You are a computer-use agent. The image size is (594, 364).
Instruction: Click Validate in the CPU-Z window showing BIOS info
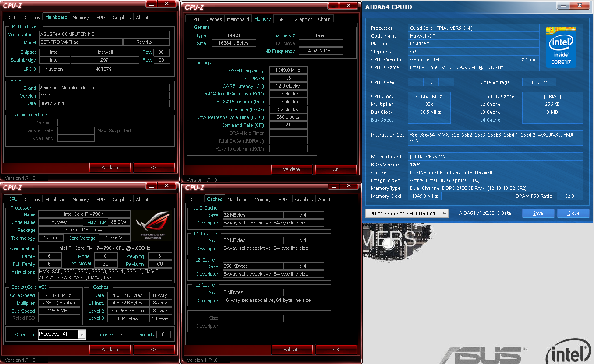(110, 168)
